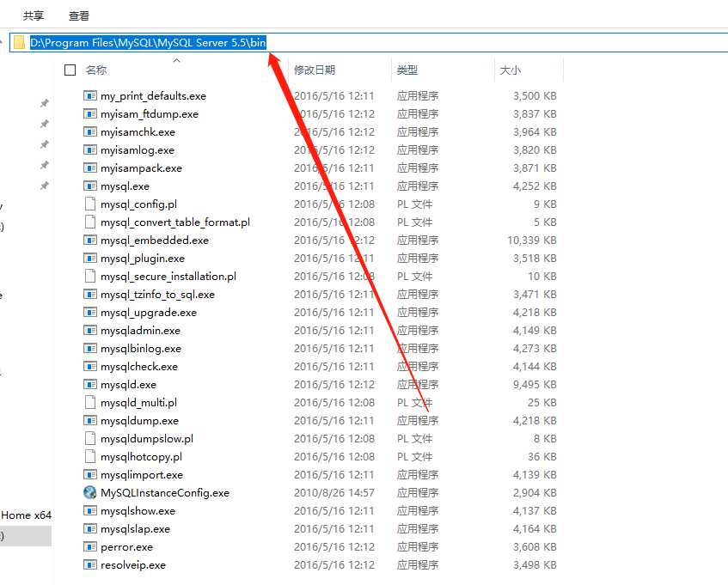Select the mysqldump.exe file icon
The height and width of the screenshot is (585, 728).
pyautogui.click(x=90, y=420)
